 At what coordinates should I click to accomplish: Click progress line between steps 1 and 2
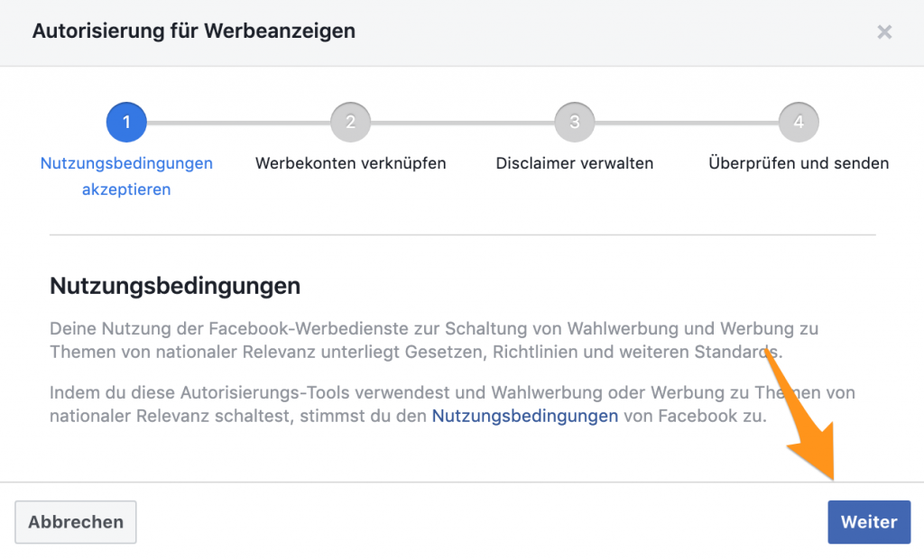[x=238, y=122]
